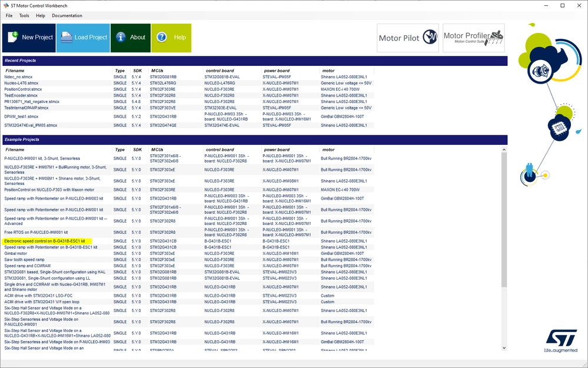Click the New Project document icon
The image size is (588, 368).
(13, 37)
